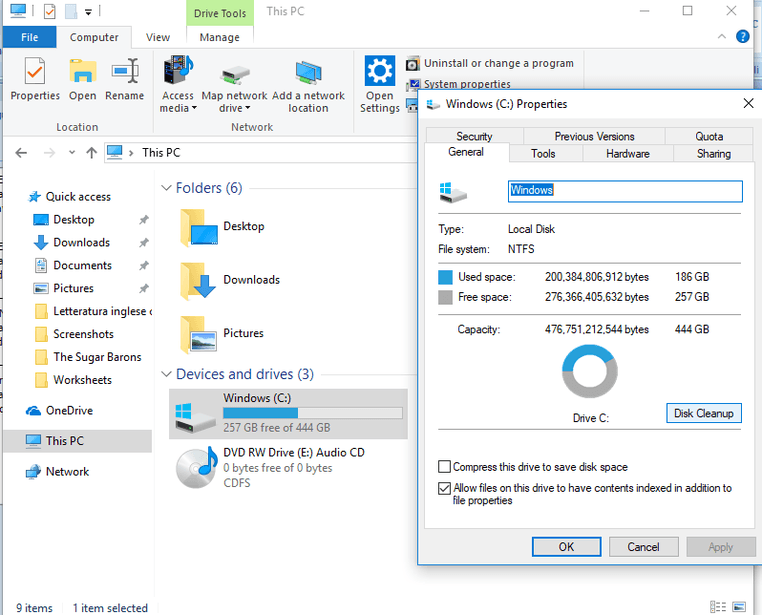This screenshot has width=762, height=615.
Task: Switch to the large icons view icon
Action: coord(739,607)
